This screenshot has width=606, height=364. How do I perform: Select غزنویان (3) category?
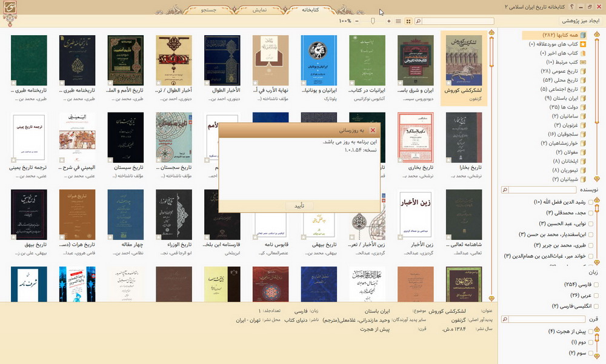[566, 125]
